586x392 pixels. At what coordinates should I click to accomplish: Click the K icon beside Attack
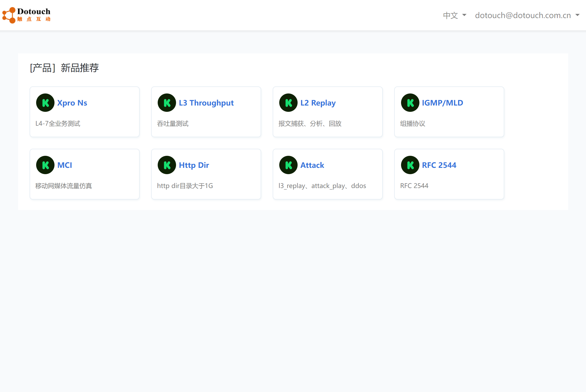tap(288, 165)
